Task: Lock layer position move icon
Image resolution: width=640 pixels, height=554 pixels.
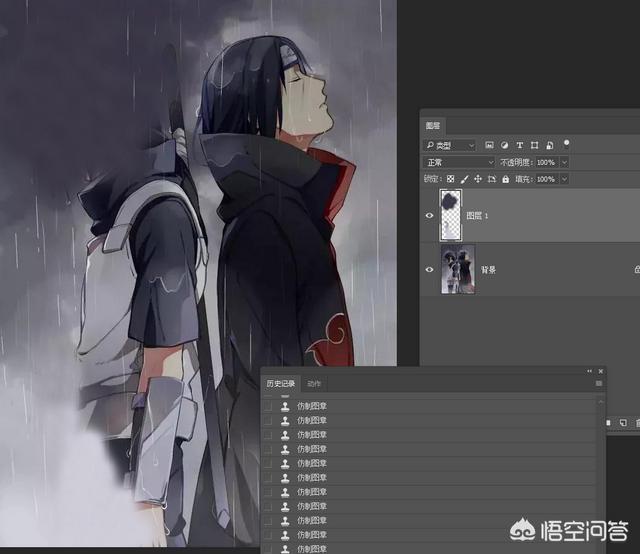Action: (478, 179)
